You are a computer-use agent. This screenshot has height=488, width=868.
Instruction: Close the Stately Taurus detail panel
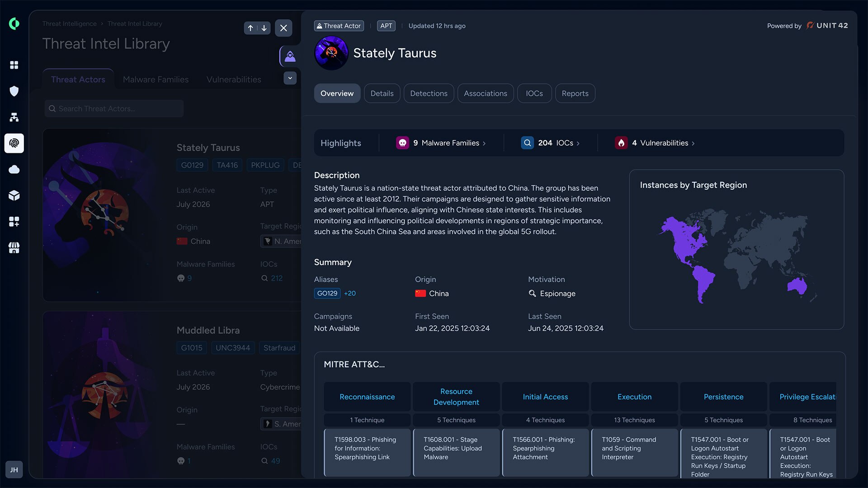point(283,28)
